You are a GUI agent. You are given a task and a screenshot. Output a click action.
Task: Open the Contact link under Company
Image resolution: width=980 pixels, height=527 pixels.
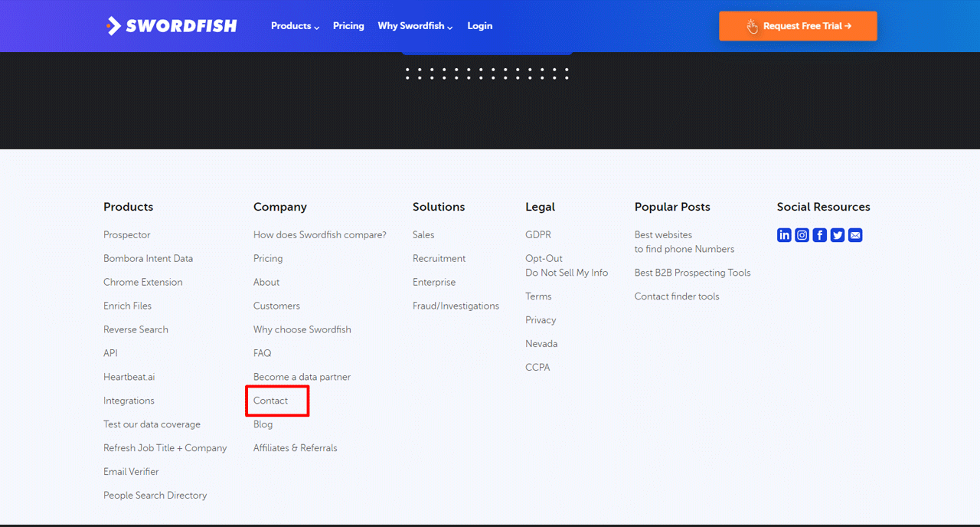click(x=271, y=401)
